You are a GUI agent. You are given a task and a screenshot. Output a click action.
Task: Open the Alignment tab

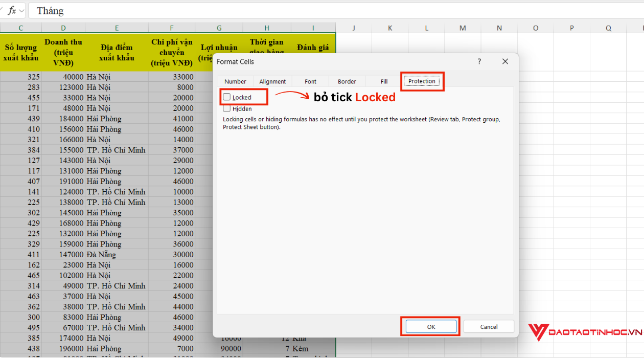[x=272, y=81]
